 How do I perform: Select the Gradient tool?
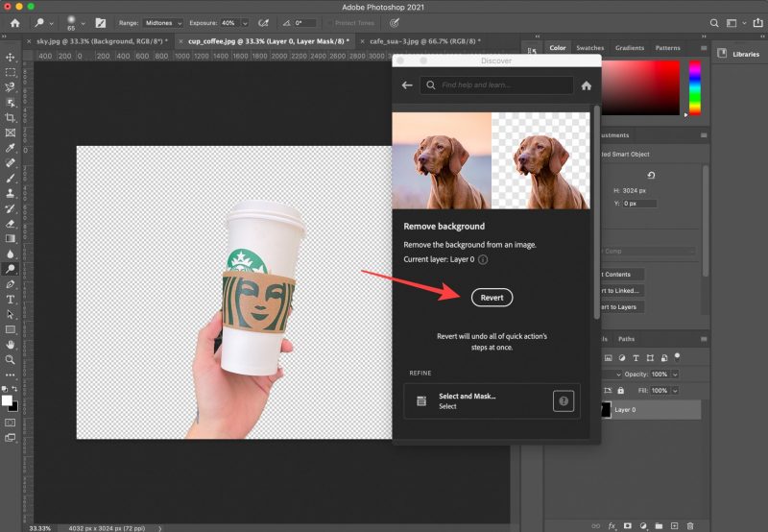click(x=10, y=238)
